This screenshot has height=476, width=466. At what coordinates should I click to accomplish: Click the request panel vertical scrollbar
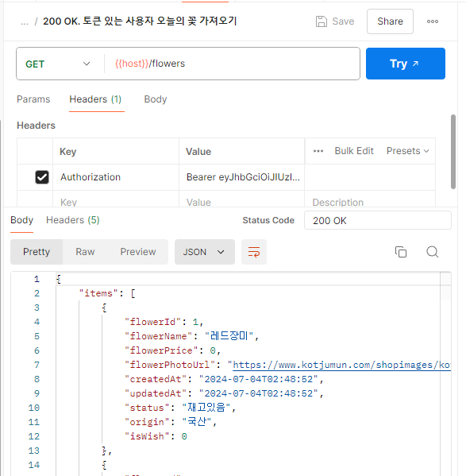tap(453, 152)
